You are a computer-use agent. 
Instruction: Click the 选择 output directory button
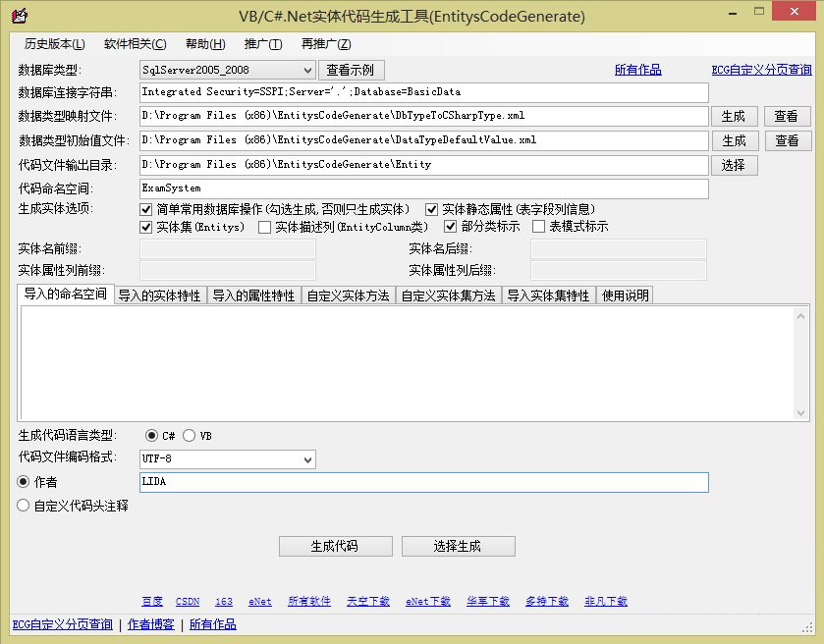734,165
